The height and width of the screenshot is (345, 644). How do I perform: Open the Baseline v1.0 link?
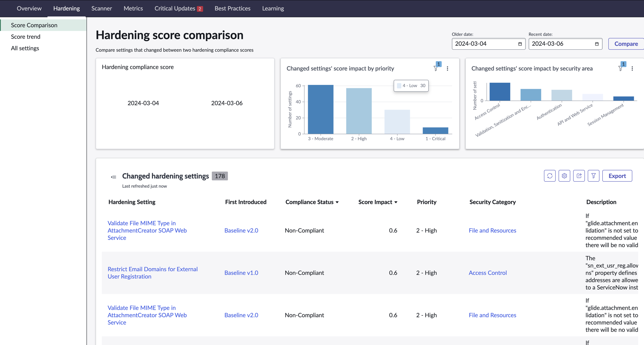click(241, 273)
